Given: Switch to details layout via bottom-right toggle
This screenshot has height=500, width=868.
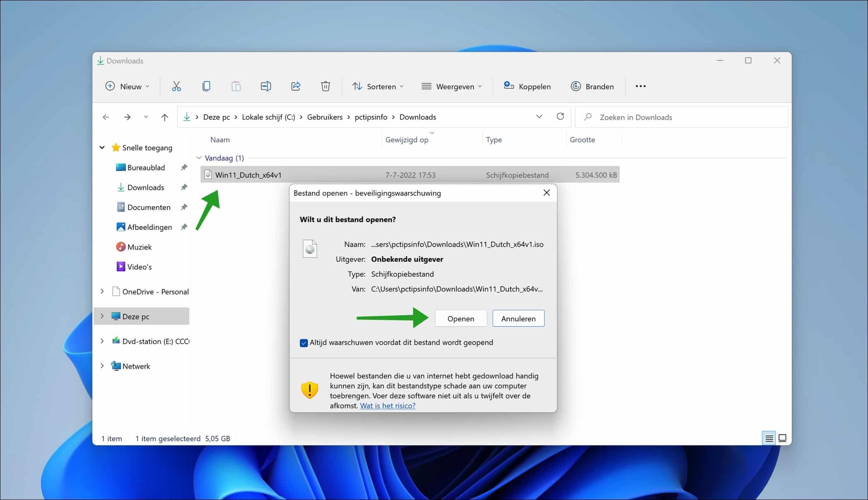Looking at the screenshot, I should pyautogui.click(x=769, y=438).
